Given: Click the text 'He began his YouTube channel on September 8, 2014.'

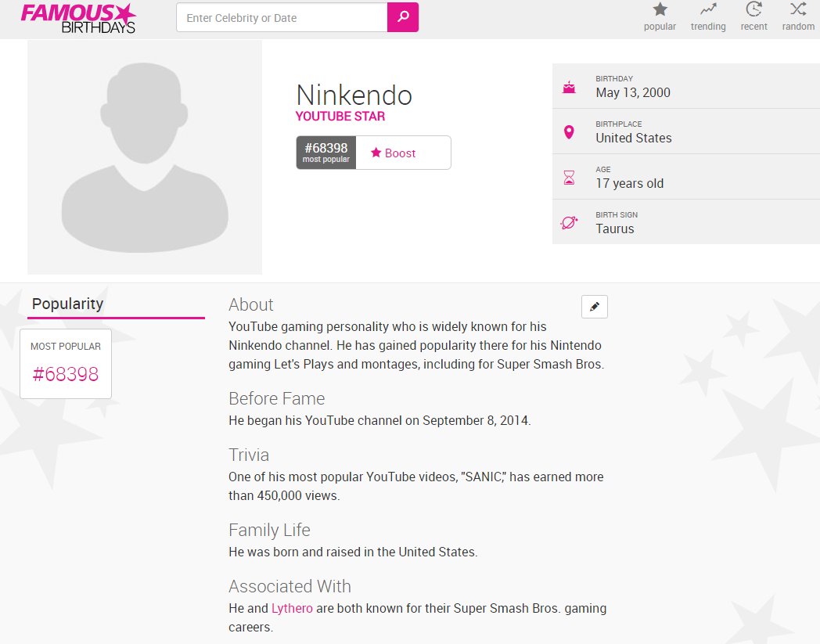Looking at the screenshot, I should pyautogui.click(x=379, y=421).
